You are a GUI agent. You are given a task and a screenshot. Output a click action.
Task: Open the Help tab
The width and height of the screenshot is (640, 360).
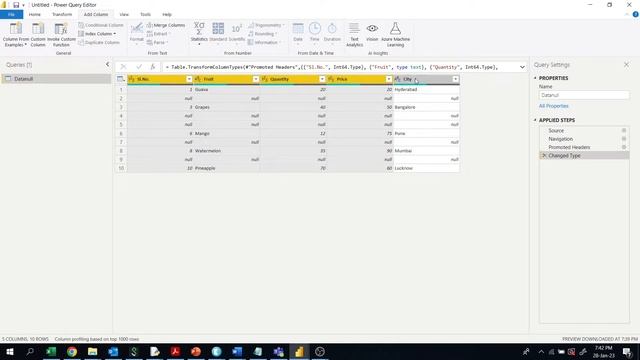(x=167, y=14)
